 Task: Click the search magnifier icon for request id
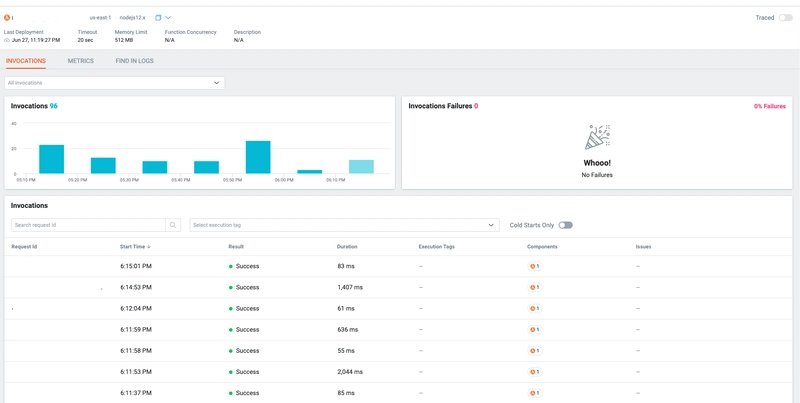[173, 226]
